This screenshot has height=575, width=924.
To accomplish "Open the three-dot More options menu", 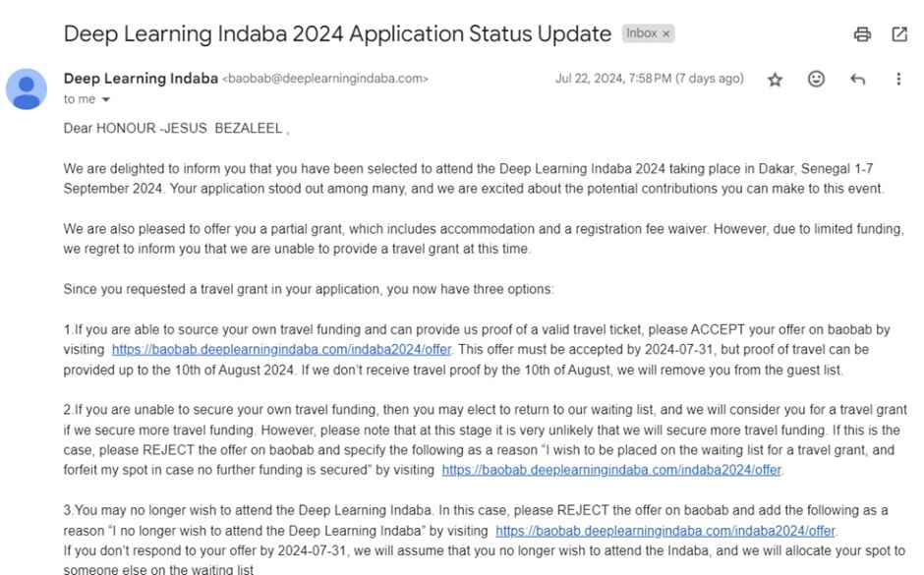I will pyautogui.click(x=898, y=79).
